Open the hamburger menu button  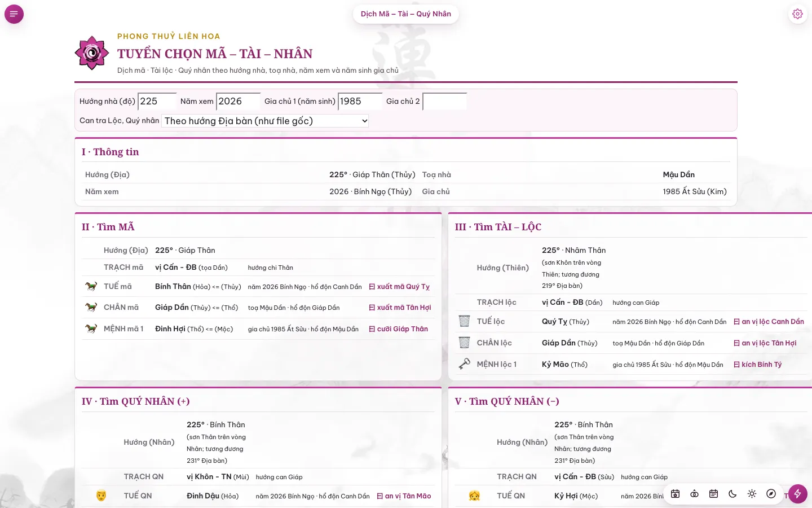(x=14, y=14)
